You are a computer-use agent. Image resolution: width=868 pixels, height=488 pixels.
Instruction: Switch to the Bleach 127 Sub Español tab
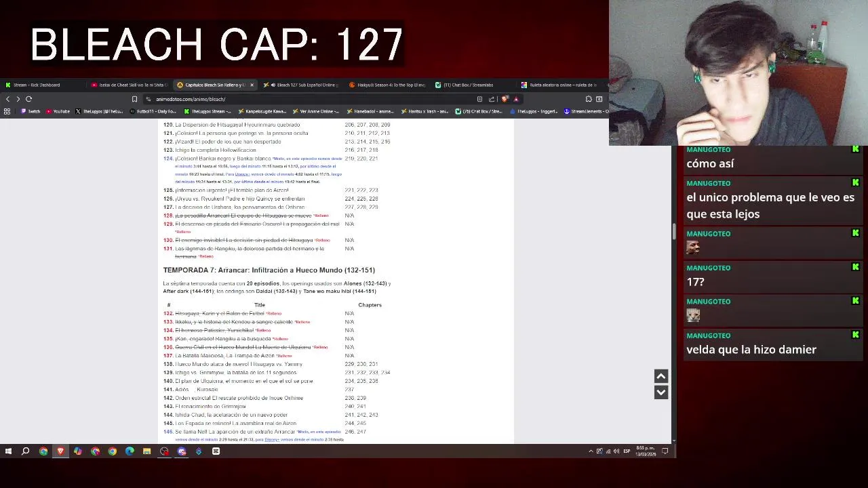[302, 85]
